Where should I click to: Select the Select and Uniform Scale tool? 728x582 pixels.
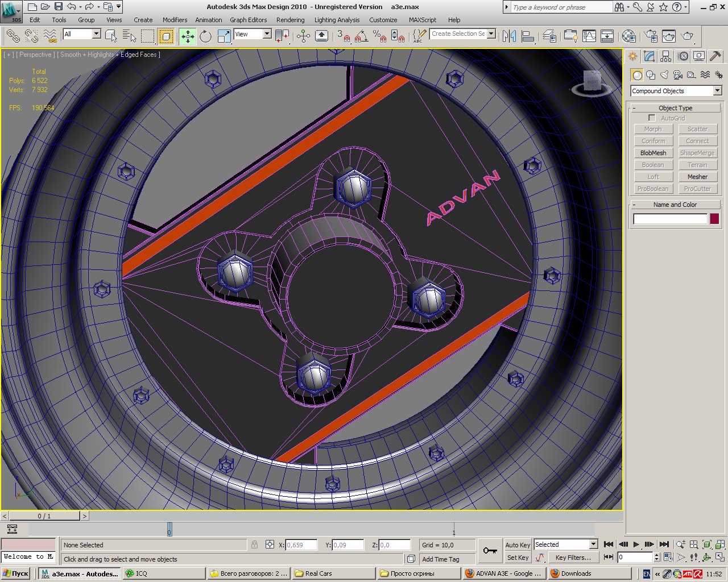[224, 36]
